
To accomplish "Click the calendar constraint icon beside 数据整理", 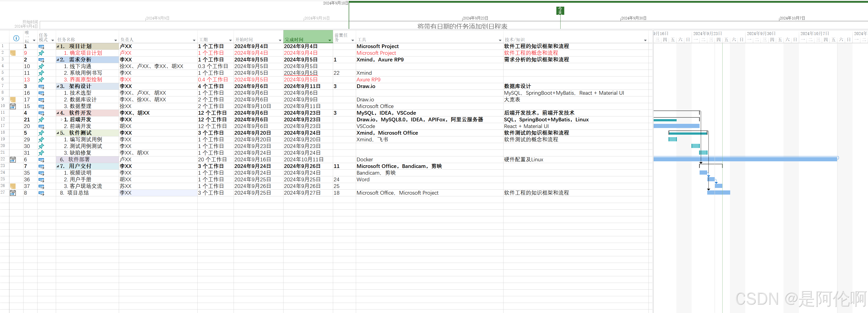I will [x=13, y=106].
